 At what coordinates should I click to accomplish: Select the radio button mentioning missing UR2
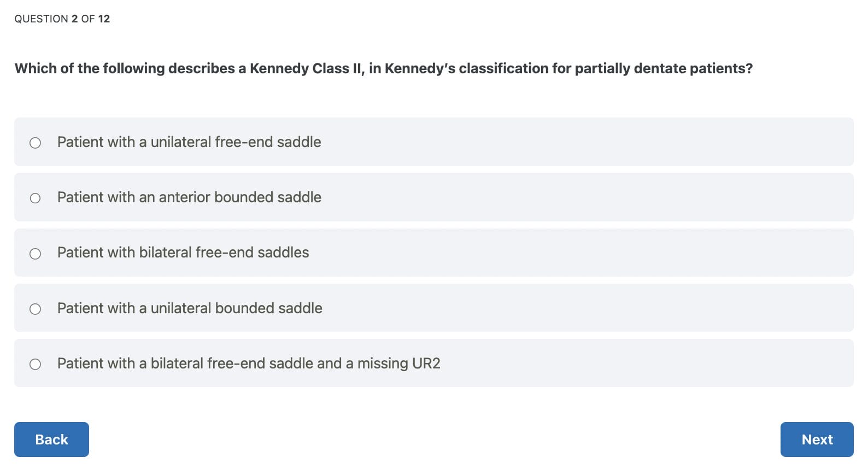point(35,364)
